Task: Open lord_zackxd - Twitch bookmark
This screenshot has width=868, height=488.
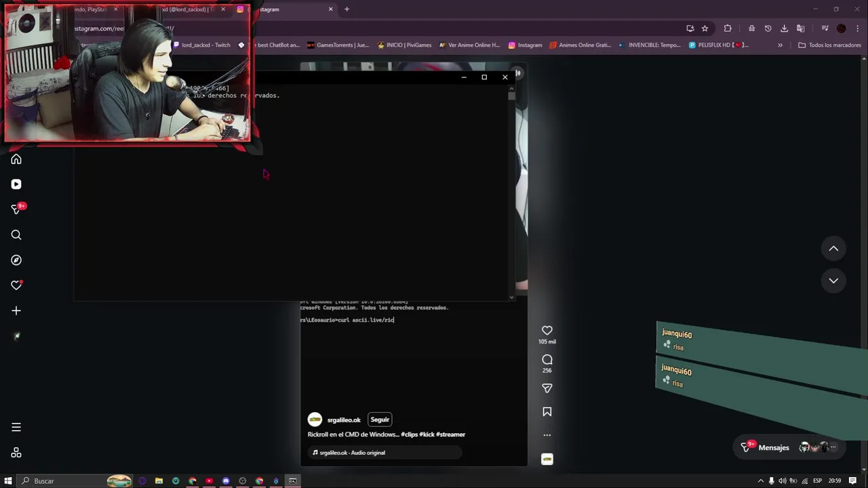Action: coord(201,45)
